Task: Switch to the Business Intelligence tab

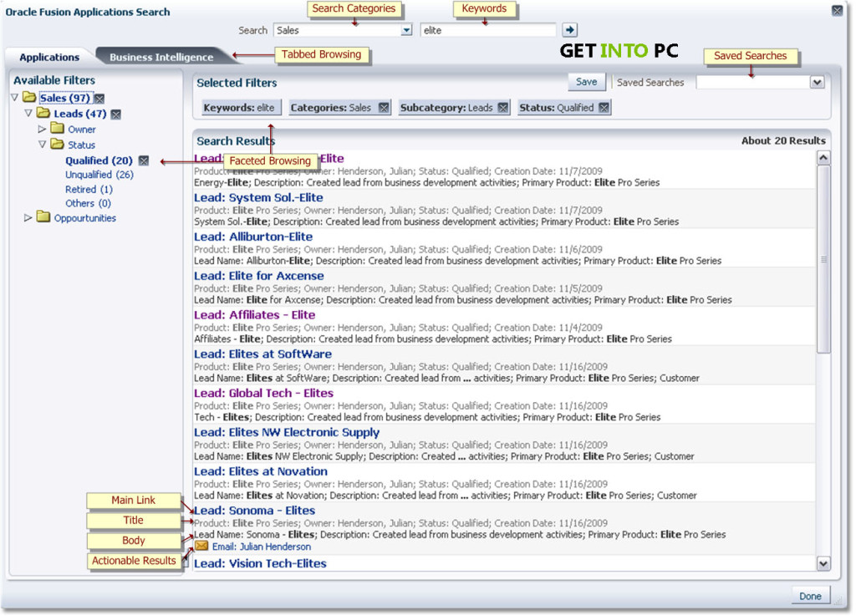Action: pyautogui.click(x=161, y=58)
